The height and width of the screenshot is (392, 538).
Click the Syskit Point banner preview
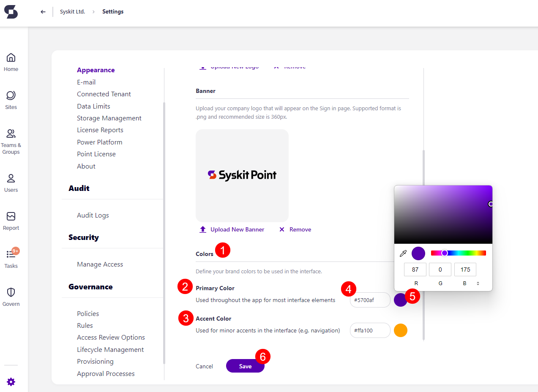coord(242,175)
